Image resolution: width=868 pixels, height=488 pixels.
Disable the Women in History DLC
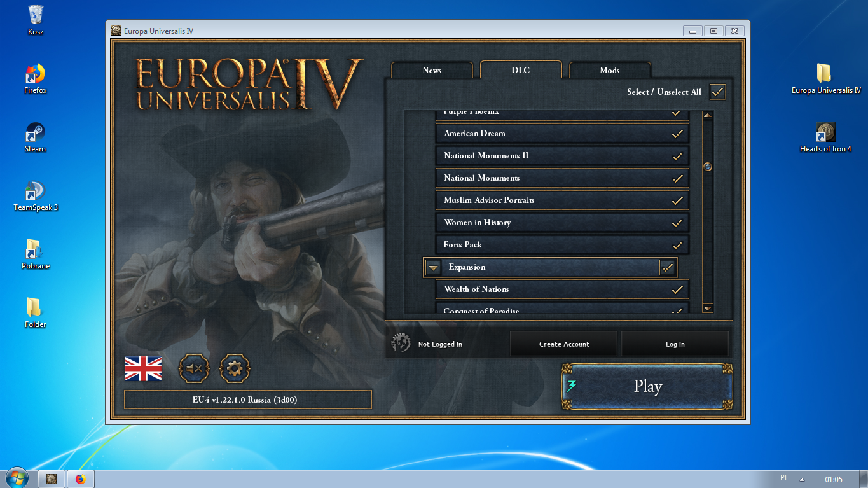pyautogui.click(x=676, y=222)
